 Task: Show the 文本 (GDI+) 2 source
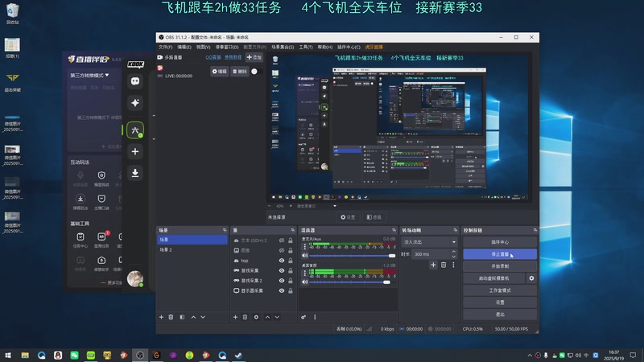coord(282,241)
